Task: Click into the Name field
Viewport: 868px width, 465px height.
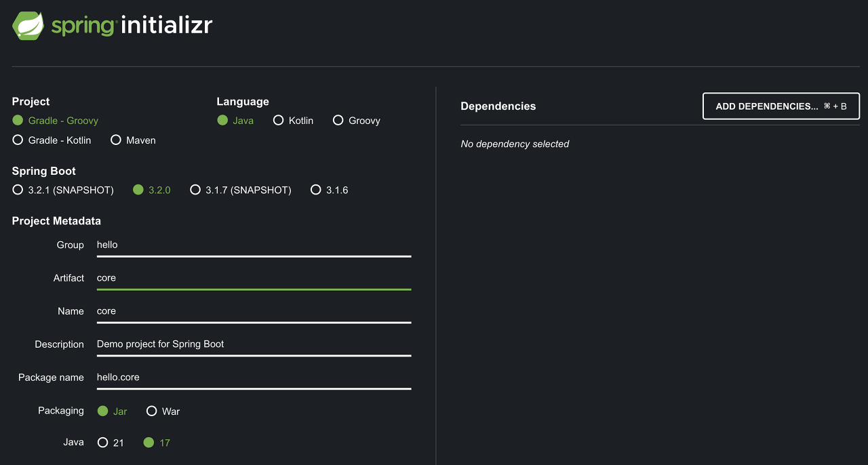Action: click(254, 312)
